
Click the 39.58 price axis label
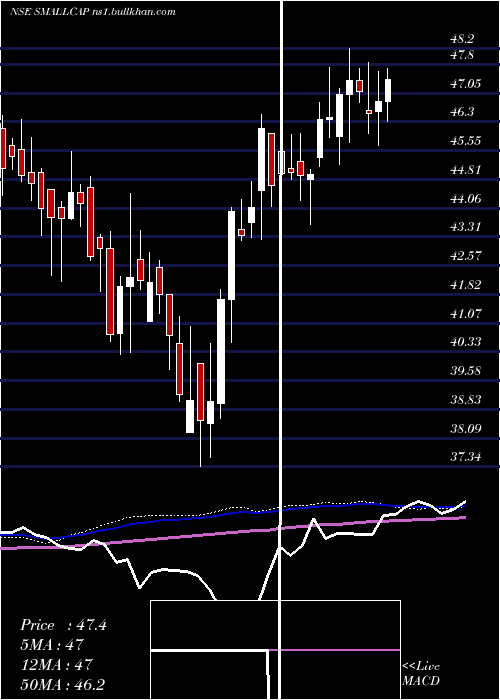pos(466,371)
